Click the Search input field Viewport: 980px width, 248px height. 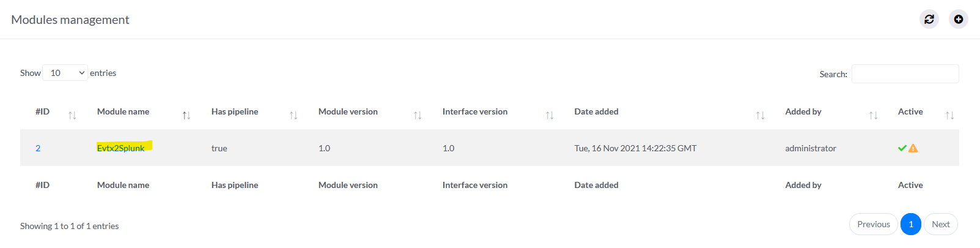click(905, 73)
